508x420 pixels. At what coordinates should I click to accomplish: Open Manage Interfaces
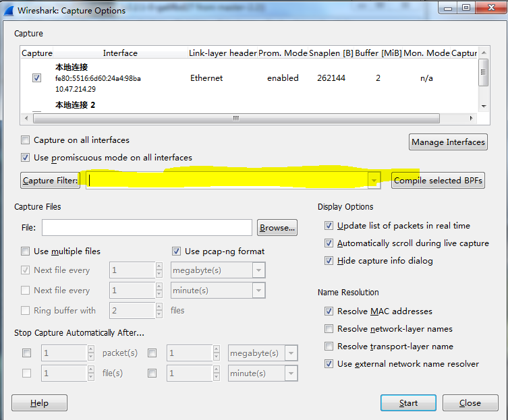click(x=448, y=142)
